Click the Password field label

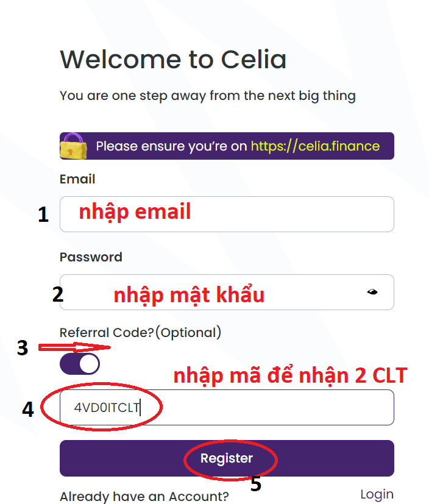point(91,257)
